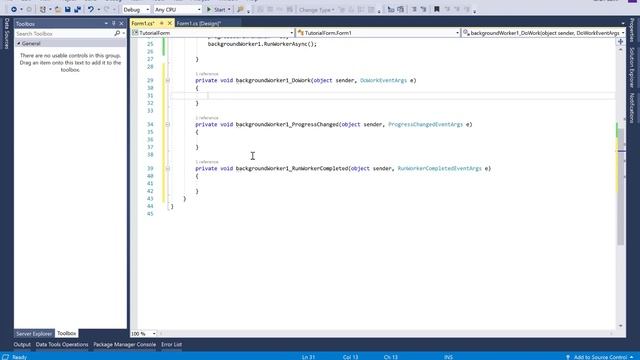Screen dimensions: 640x360
Task: Click reference link above backgroundWorker1_ProgressChanged
Action: tap(207, 118)
